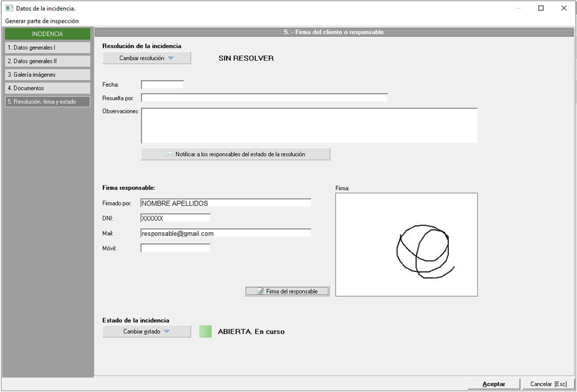Click the empty Móvil field

coord(176,248)
